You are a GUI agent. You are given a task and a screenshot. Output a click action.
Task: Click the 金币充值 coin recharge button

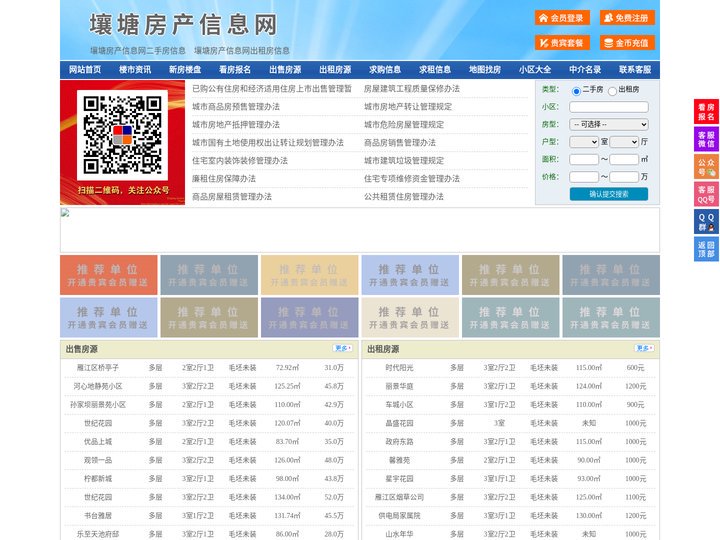(627, 43)
